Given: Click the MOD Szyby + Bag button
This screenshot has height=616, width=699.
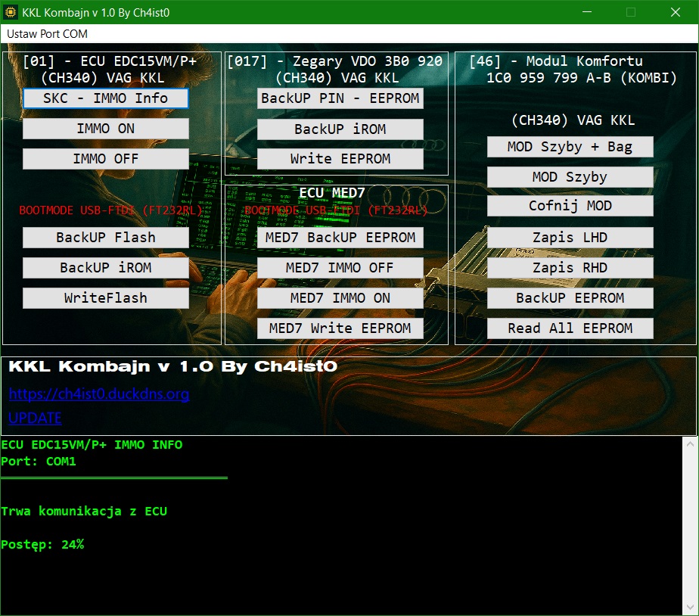Looking at the screenshot, I should coord(570,147).
